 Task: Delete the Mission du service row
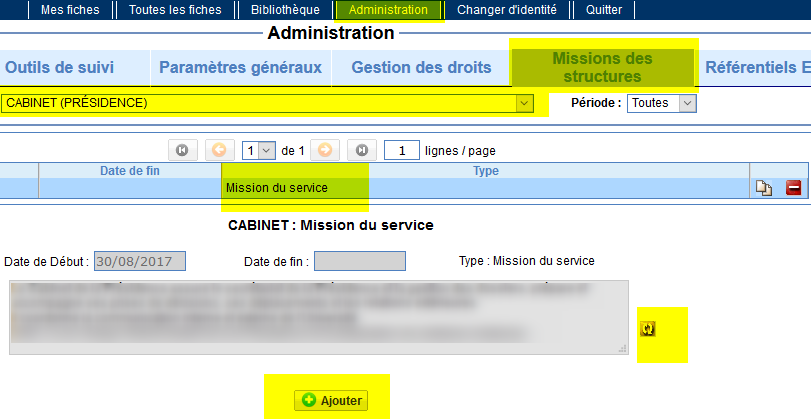click(793, 188)
